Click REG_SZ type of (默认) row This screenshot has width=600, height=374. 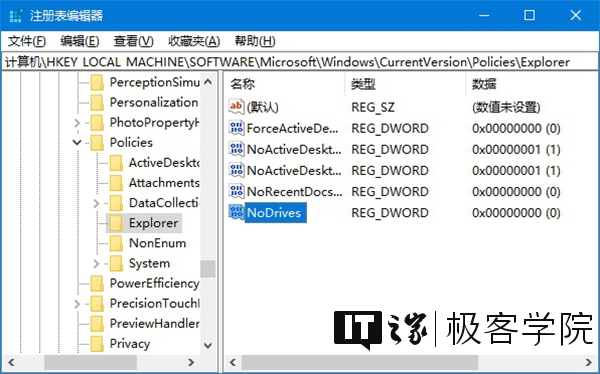coord(372,107)
